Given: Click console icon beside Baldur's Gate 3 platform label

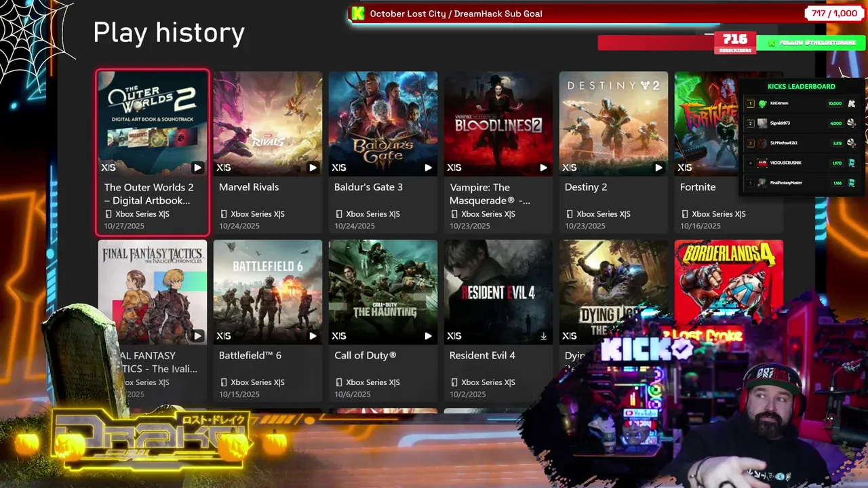Looking at the screenshot, I should click(x=339, y=214).
